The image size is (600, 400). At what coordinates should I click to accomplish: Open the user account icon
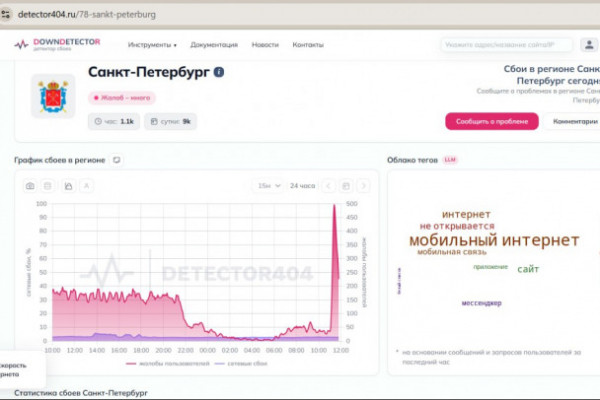(x=589, y=45)
